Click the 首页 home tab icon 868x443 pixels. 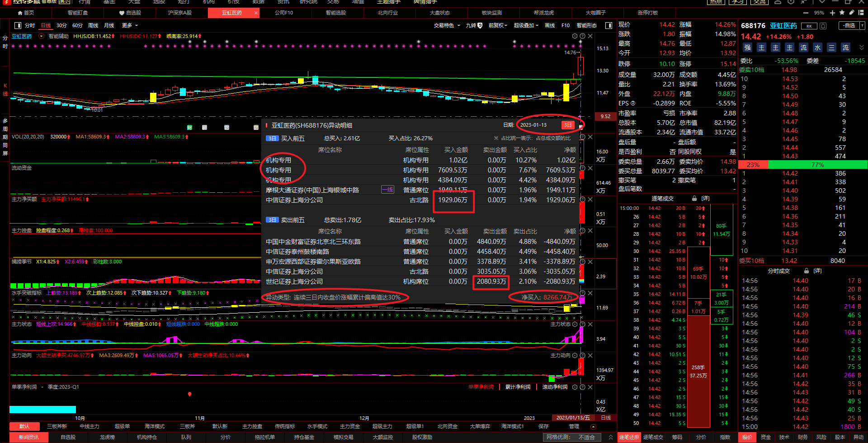[x=20, y=13]
